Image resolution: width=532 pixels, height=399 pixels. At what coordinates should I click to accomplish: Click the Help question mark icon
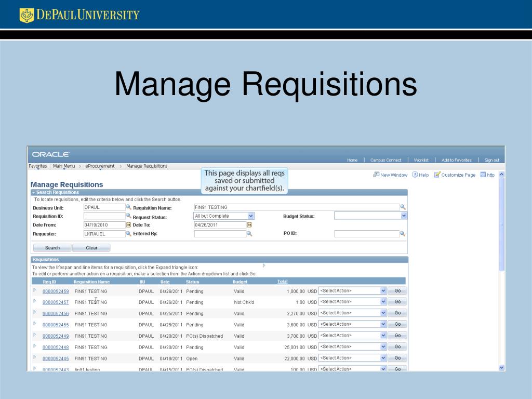click(x=415, y=175)
